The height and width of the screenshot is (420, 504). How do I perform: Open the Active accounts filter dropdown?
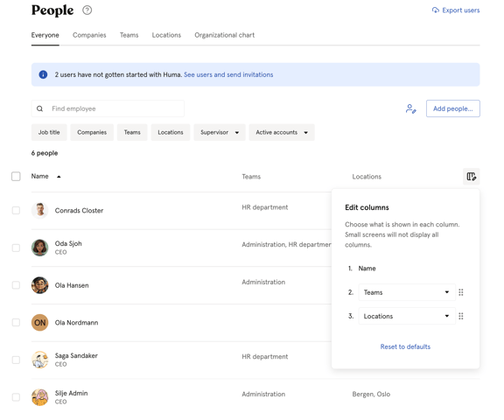coord(282,132)
